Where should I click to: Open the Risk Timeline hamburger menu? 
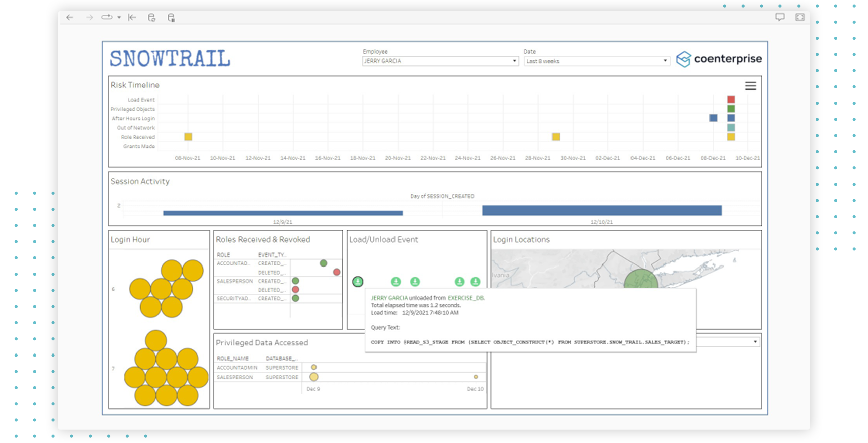[750, 86]
